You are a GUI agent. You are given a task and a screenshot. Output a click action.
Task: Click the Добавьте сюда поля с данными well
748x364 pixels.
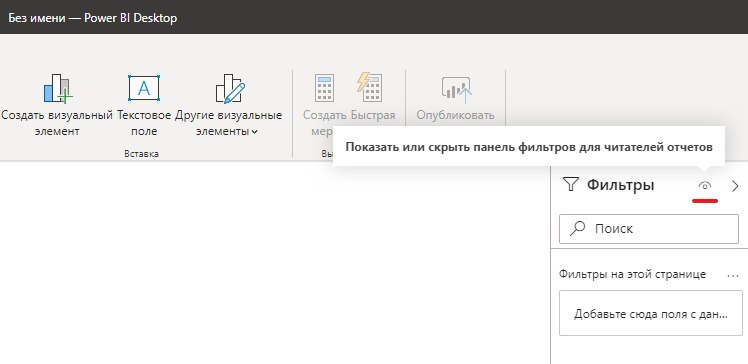click(x=651, y=313)
